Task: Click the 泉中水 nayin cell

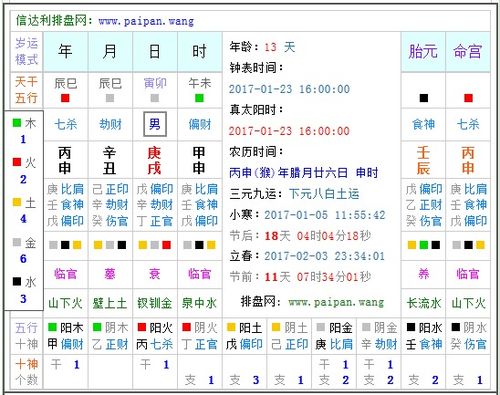Action: pos(199,303)
